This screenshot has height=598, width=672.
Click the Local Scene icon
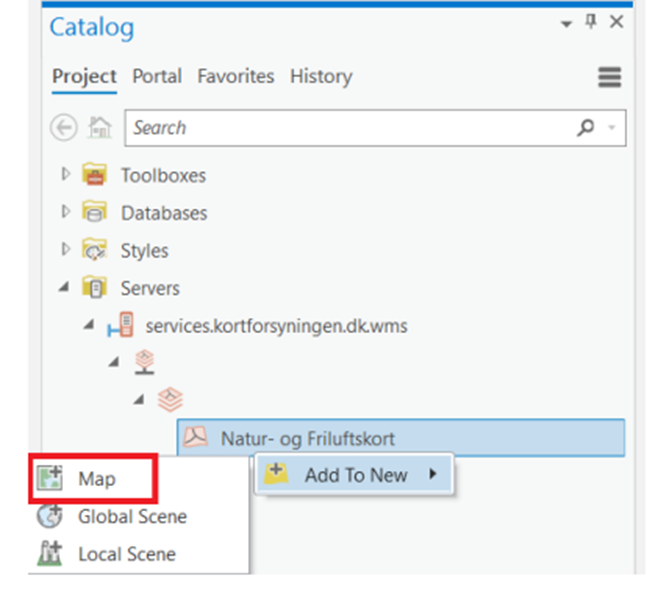point(50,553)
